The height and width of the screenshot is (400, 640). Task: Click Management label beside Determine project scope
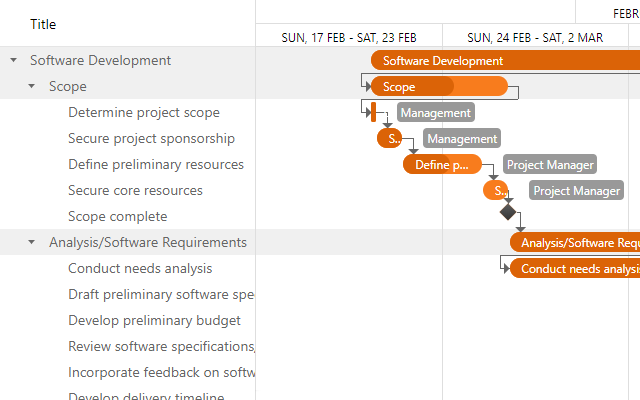pos(435,113)
